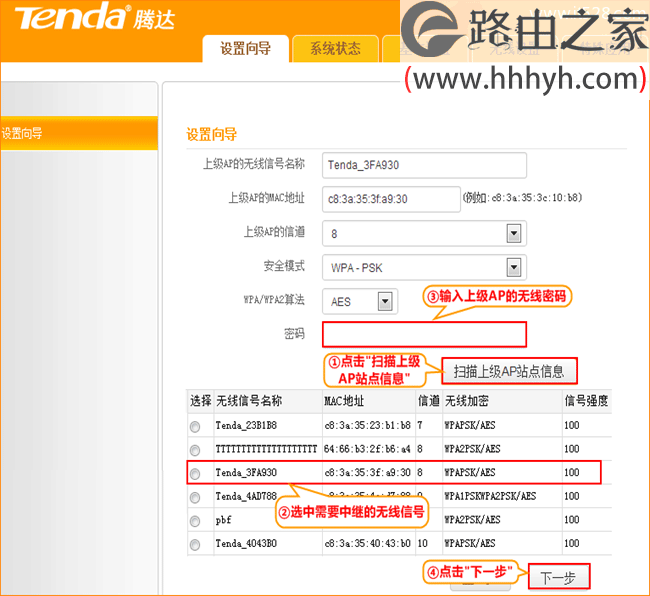The width and height of the screenshot is (650, 596).
Task: Select radio button for pbf network
Action: point(195,521)
